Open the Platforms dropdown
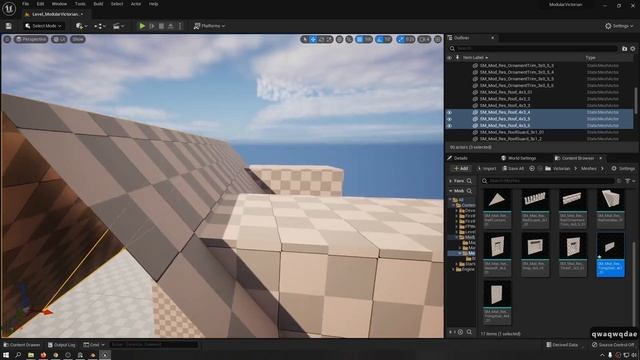The height and width of the screenshot is (360, 640). pos(209,26)
